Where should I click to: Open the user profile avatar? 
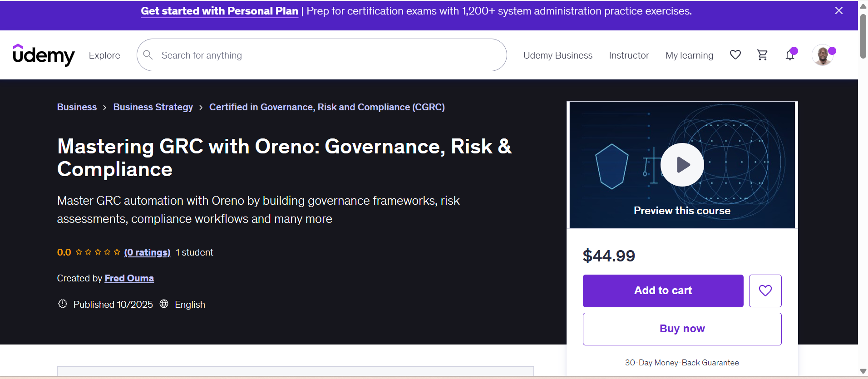[x=822, y=55]
